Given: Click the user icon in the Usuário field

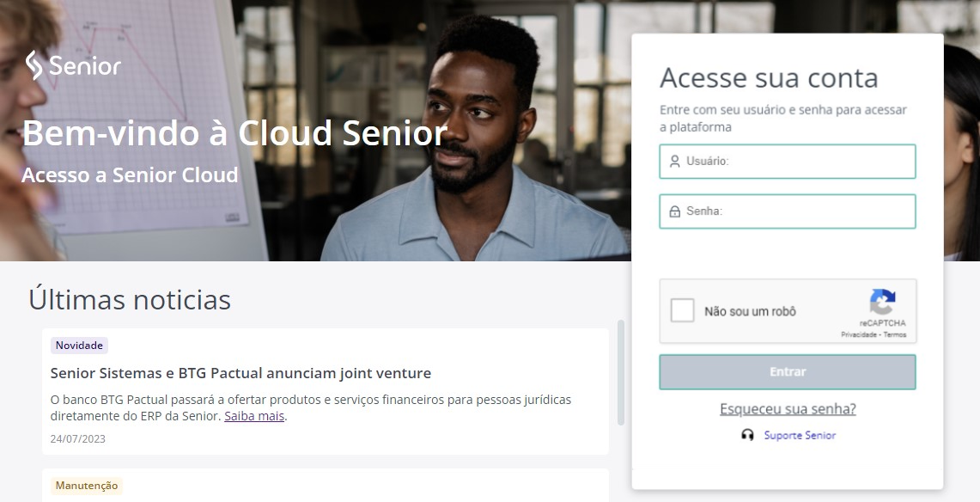Looking at the screenshot, I should [x=677, y=161].
